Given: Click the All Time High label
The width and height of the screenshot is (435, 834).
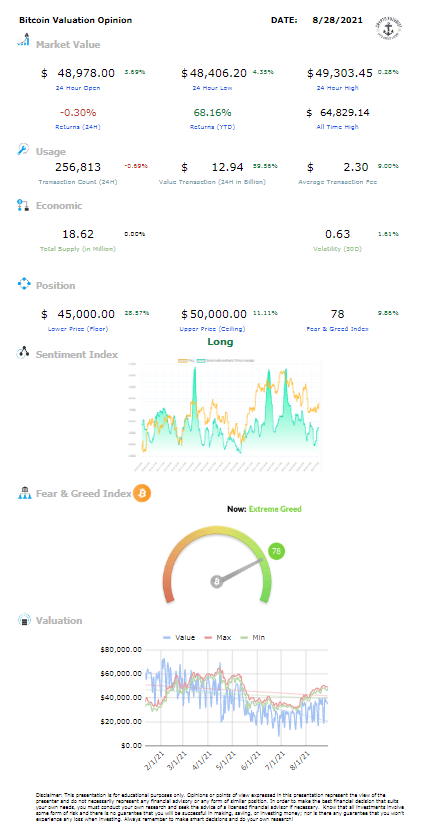Looking at the screenshot, I should click(338, 127).
